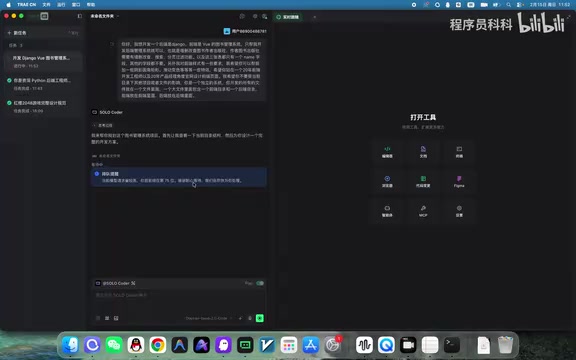Open the TRAE CN menu
Screen dimensions: 576x360
tap(26, 5)
